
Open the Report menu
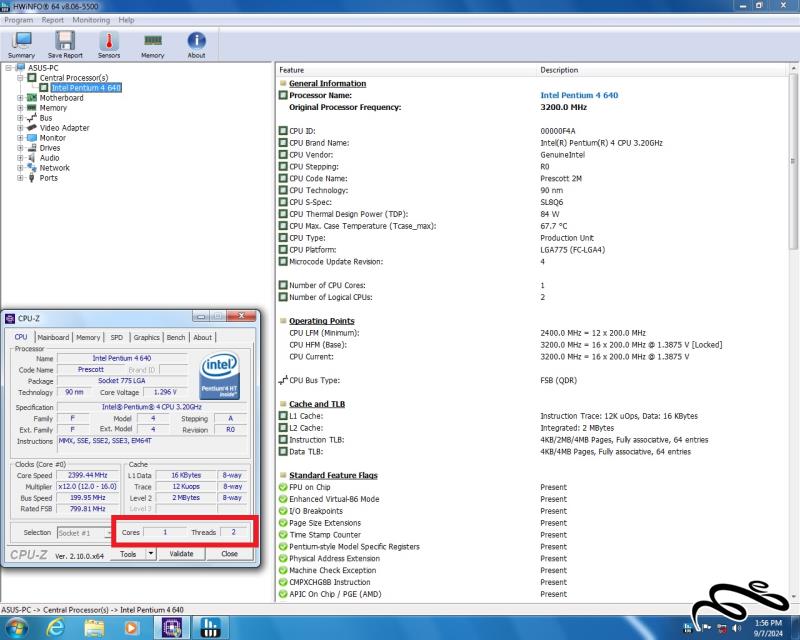[x=53, y=20]
